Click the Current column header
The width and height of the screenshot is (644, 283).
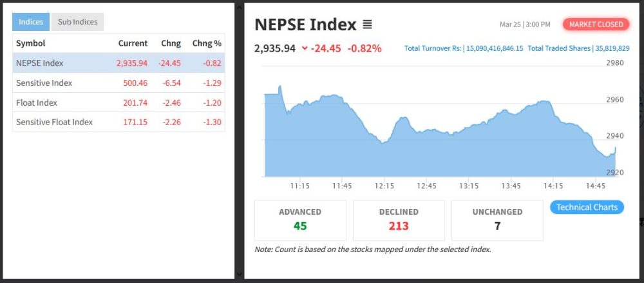tap(133, 43)
